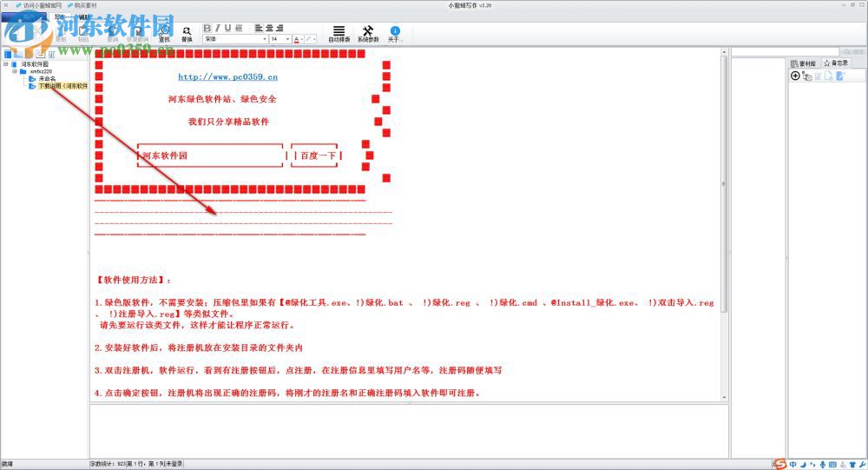Click first blue book icon above tree
This screenshot has width=868, height=470.
[x=8, y=54]
